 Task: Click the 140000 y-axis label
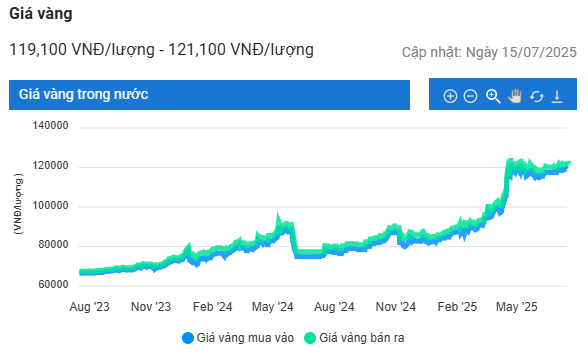tap(50, 125)
